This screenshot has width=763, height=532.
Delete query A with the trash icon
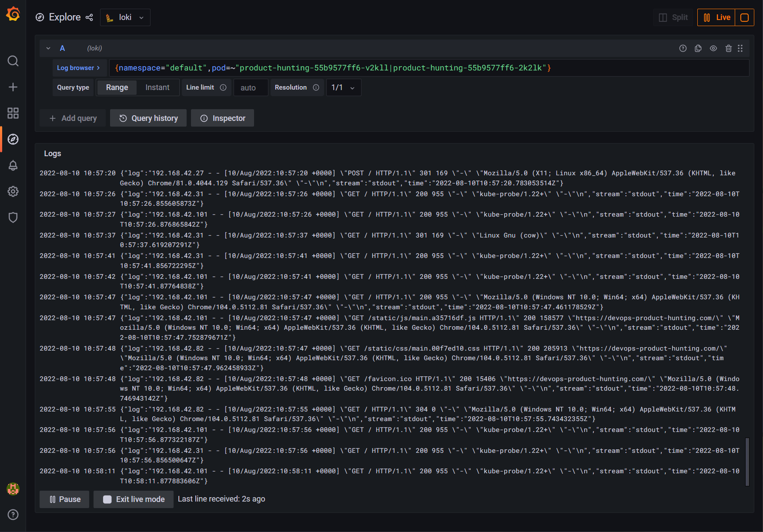click(x=729, y=48)
